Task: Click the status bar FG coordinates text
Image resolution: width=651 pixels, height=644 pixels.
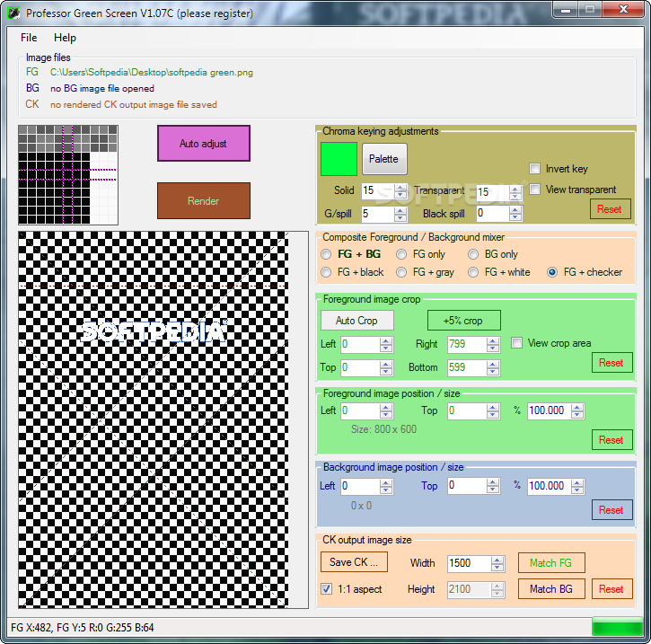Action: pos(83,627)
